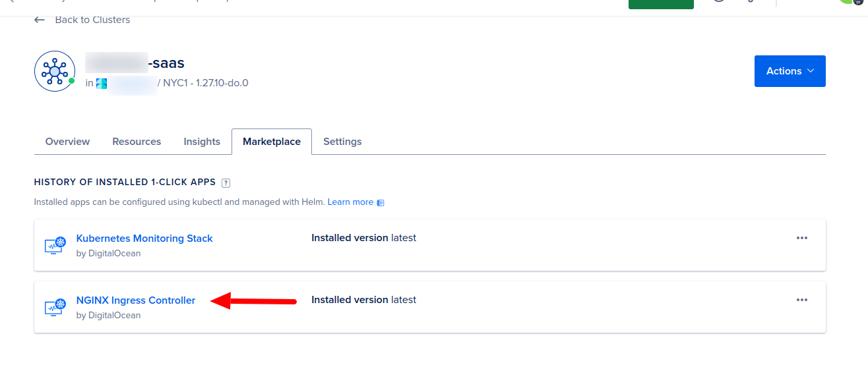Open the NGINX Ingress Controller link
Image resolution: width=868 pixels, height=367 pixels.
(136, 300)
